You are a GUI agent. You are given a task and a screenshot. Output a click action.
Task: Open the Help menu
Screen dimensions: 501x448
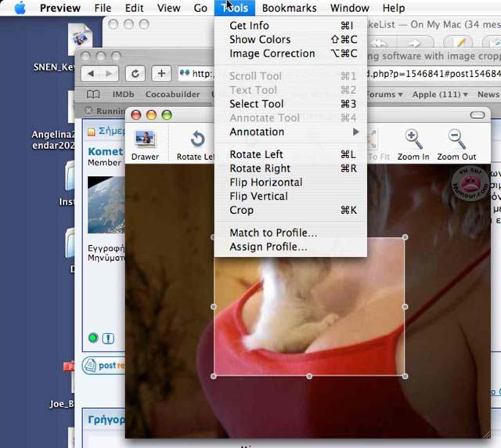[394, 8]
